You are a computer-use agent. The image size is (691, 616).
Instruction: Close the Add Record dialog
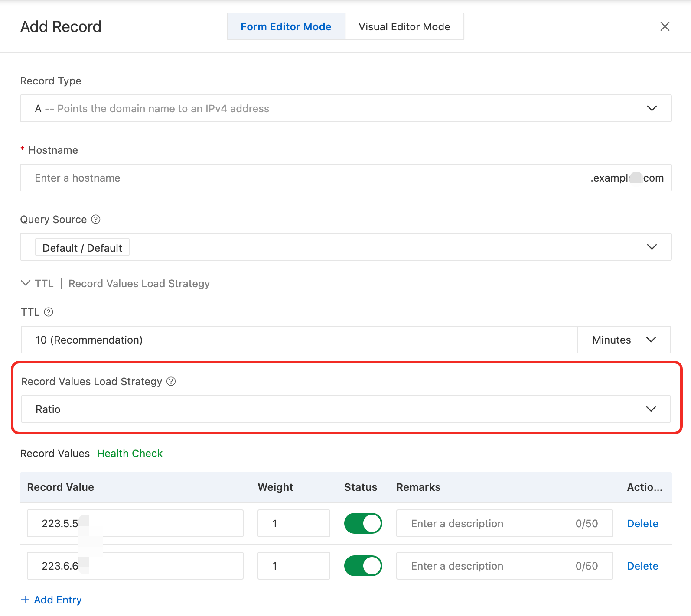[x=665, y=26]
